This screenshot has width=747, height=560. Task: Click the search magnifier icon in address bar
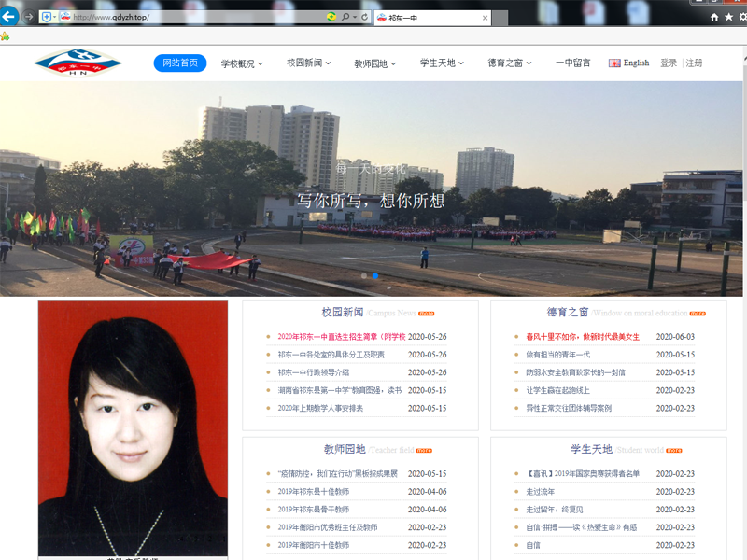point(345,17)
